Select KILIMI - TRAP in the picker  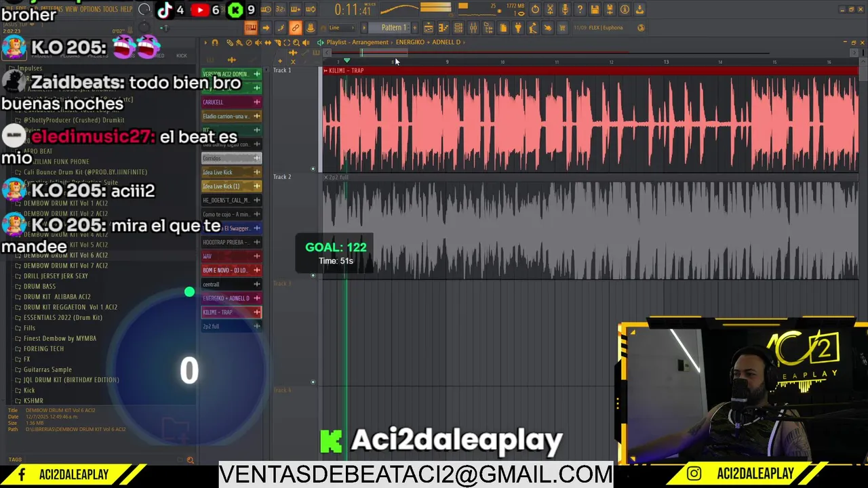click(231, 312)
